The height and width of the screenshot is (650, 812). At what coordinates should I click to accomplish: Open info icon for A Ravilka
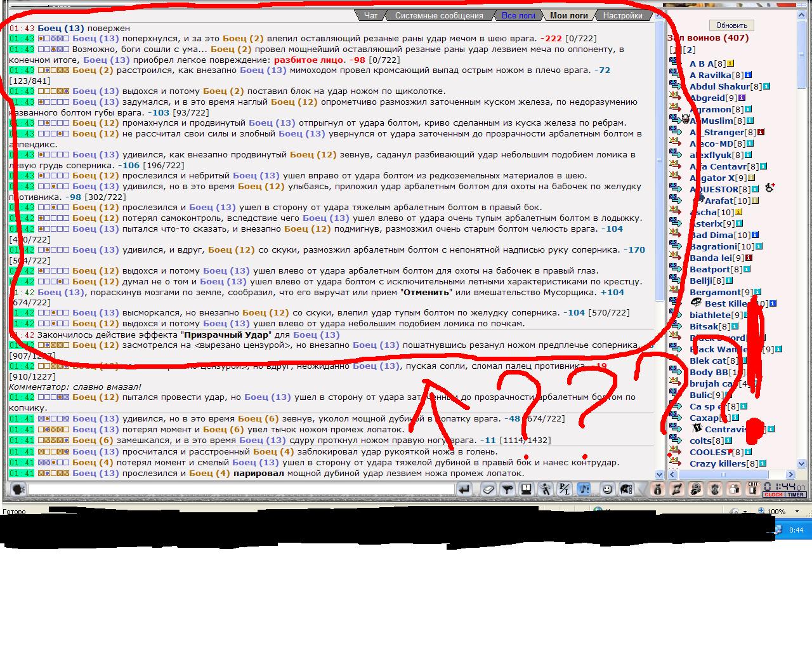[747, 75]
